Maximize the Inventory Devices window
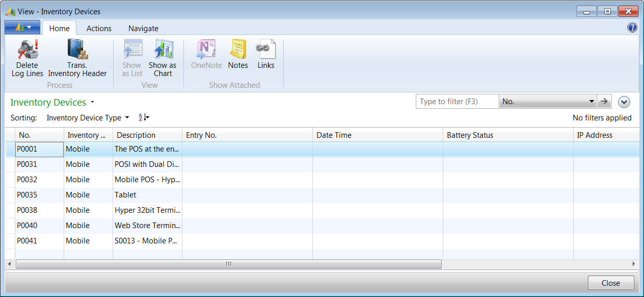This screenshot has width=644, height=297. click(607, 11)
